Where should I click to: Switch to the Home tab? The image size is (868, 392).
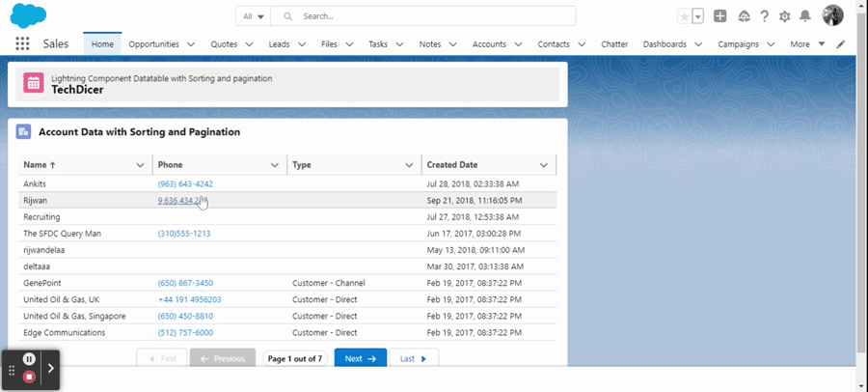(102, 43)
